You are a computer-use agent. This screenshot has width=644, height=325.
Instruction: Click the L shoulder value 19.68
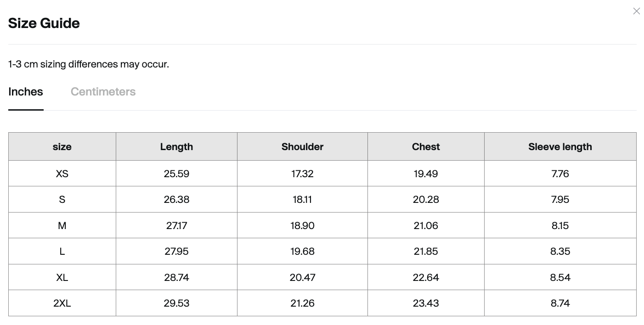click(302, 252)
